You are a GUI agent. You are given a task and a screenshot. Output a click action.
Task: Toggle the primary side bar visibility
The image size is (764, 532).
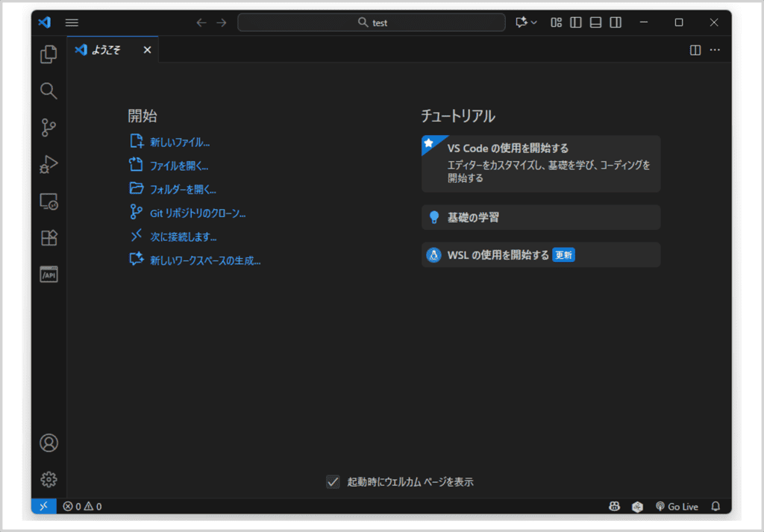pyautogui.click(x=576, y=22)
